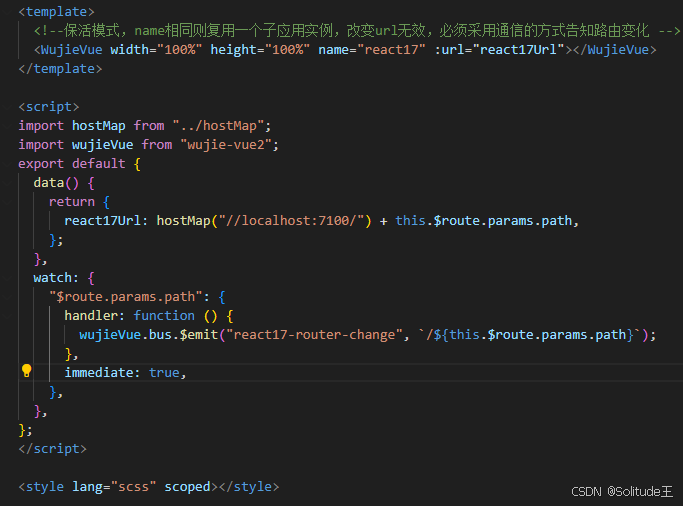Click wujieVue in the import statement
Viewport: 683px width, 506px height.
[x=102, y=145]
